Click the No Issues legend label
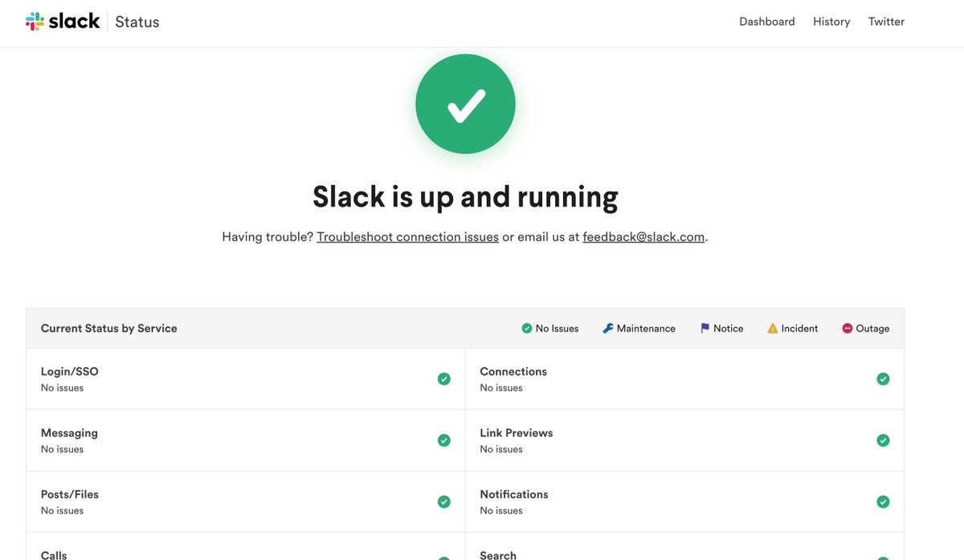Screen dimensions: 964x560 point(557,329)
